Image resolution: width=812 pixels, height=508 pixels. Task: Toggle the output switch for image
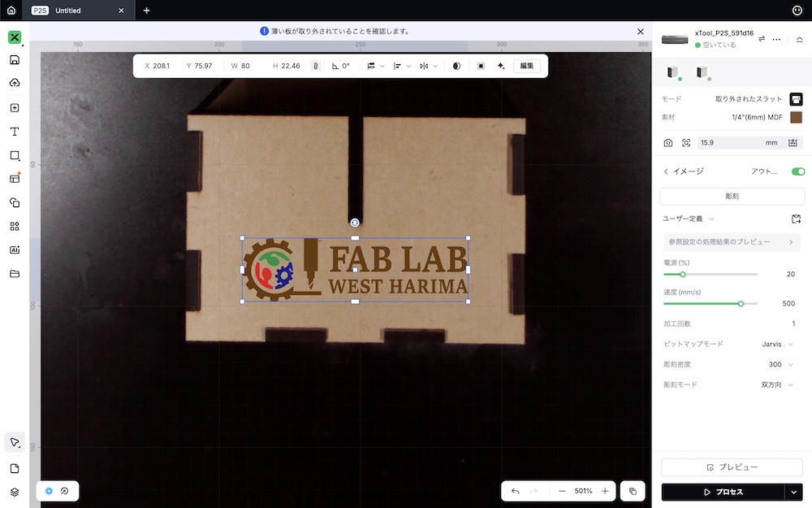[x=797, y=172]
